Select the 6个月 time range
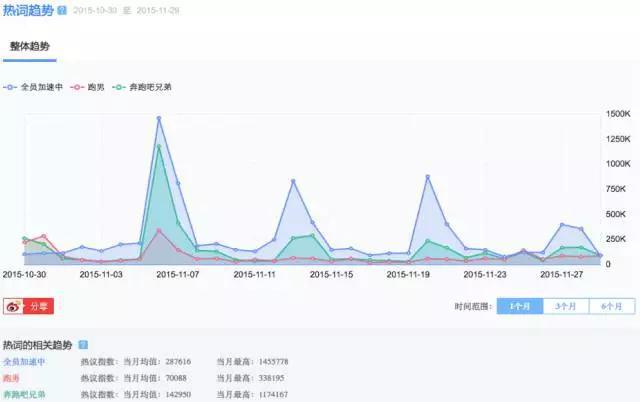 pyautogui.click(x=612, y=306)
